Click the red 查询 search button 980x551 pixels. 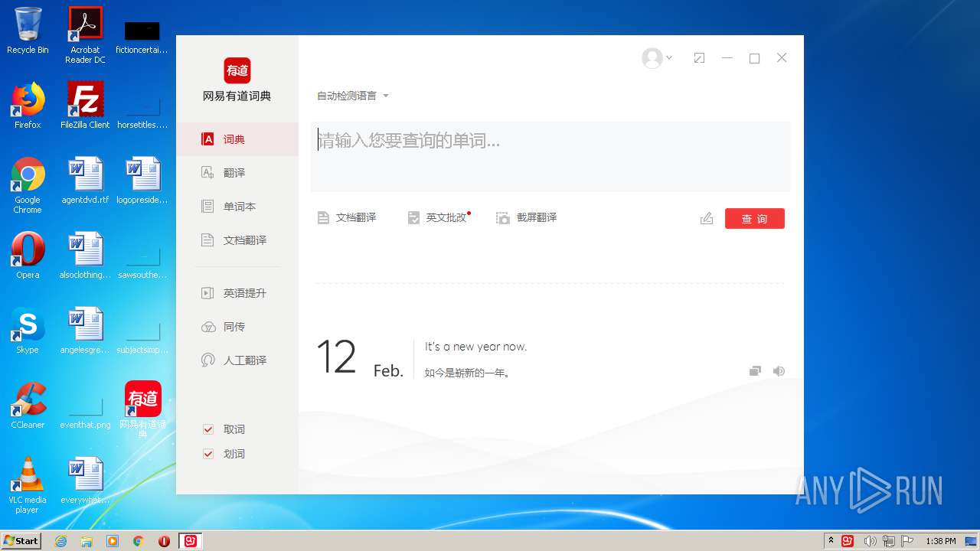[x=755, y=219]
